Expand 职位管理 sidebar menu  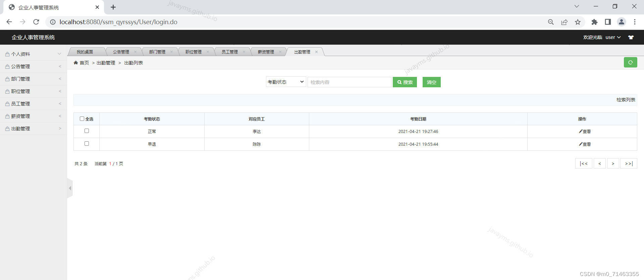34,91
